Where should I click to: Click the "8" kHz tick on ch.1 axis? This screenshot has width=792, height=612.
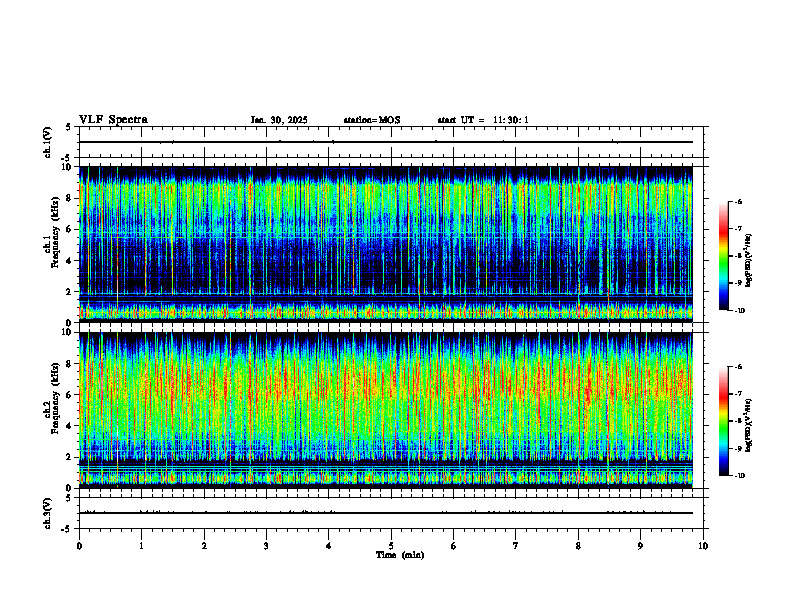70,198
